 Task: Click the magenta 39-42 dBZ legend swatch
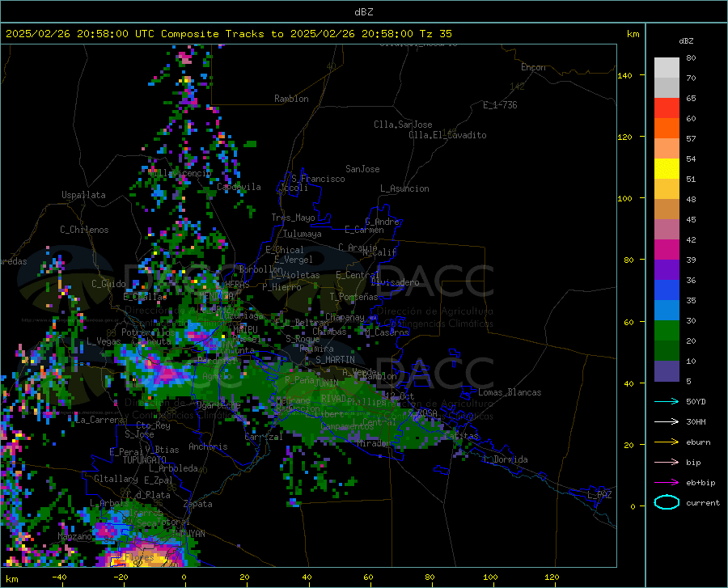(x=667, y=250)
